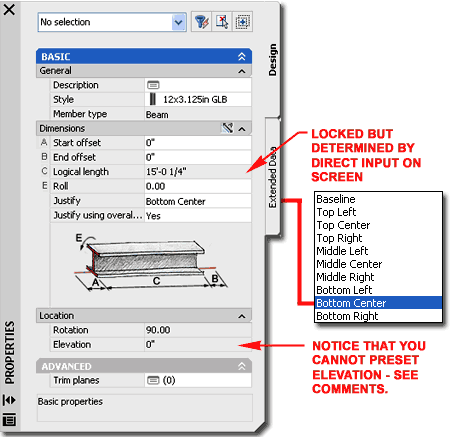The image size is (450, 437).
Task: Click the Select Objects icon
Action: [222, 22]
